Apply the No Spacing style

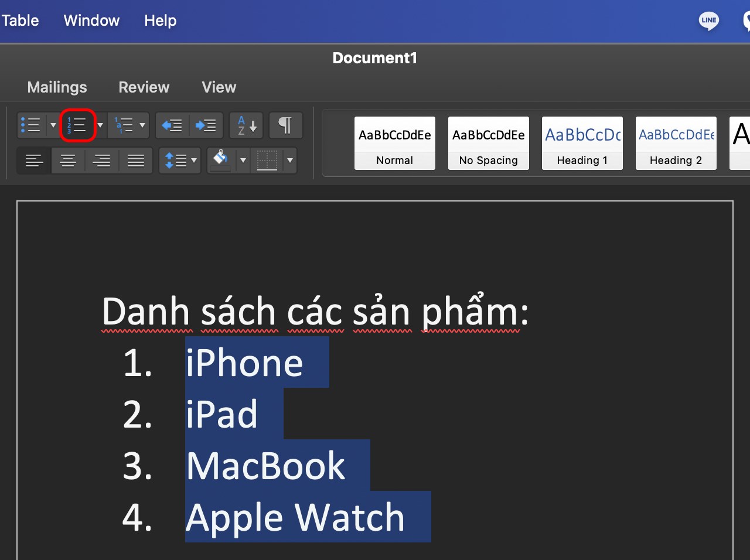pyautogui.click(x=489, y=144)
